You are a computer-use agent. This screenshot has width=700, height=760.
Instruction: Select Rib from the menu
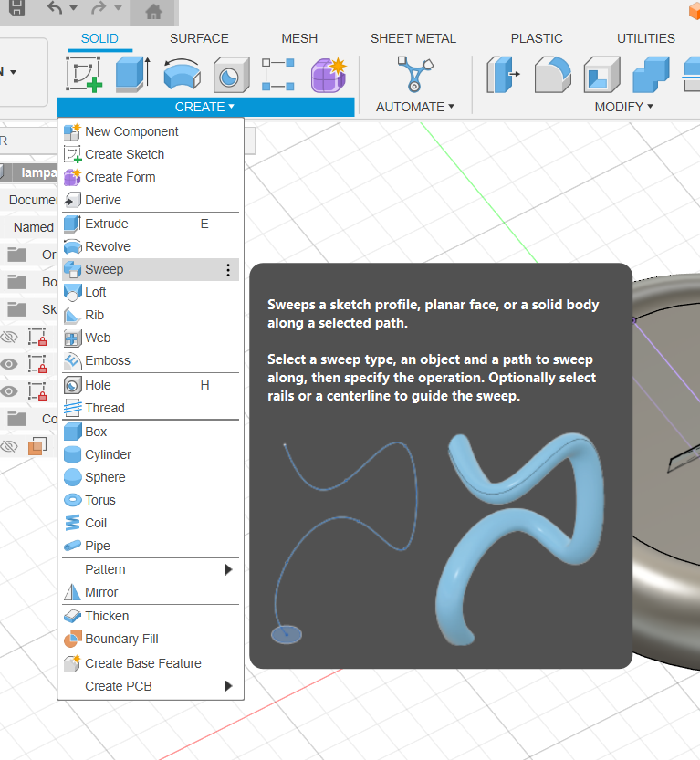click(151, 315)
